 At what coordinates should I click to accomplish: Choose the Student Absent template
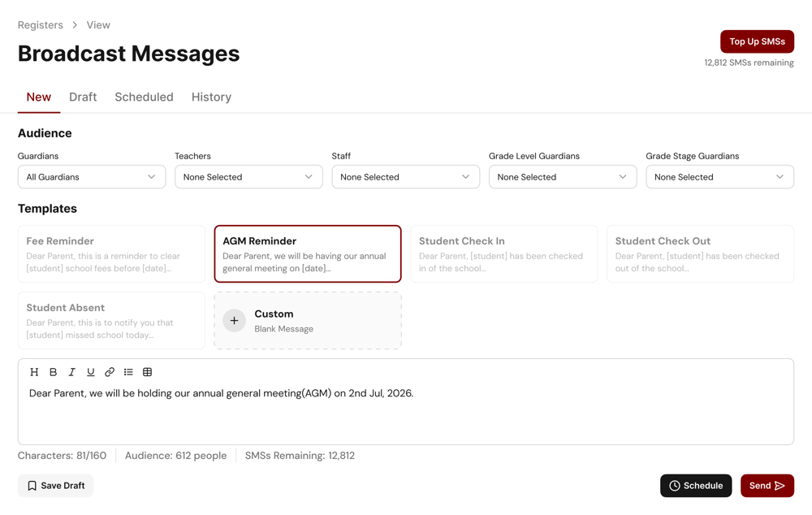point(111,321)
